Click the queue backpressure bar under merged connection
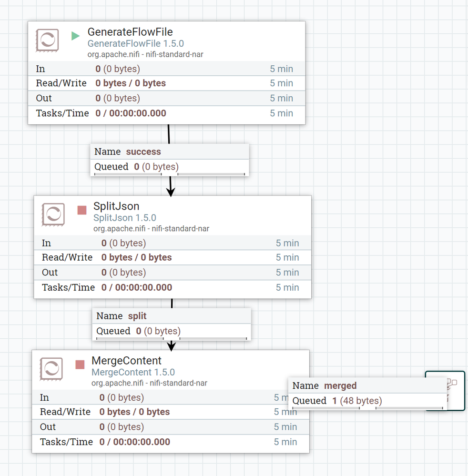Image resolution: width=468 pixels, height=476 pixels. [367, 408]
